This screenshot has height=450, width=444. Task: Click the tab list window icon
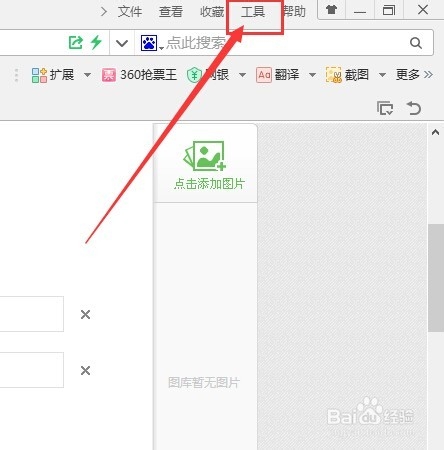385,108
